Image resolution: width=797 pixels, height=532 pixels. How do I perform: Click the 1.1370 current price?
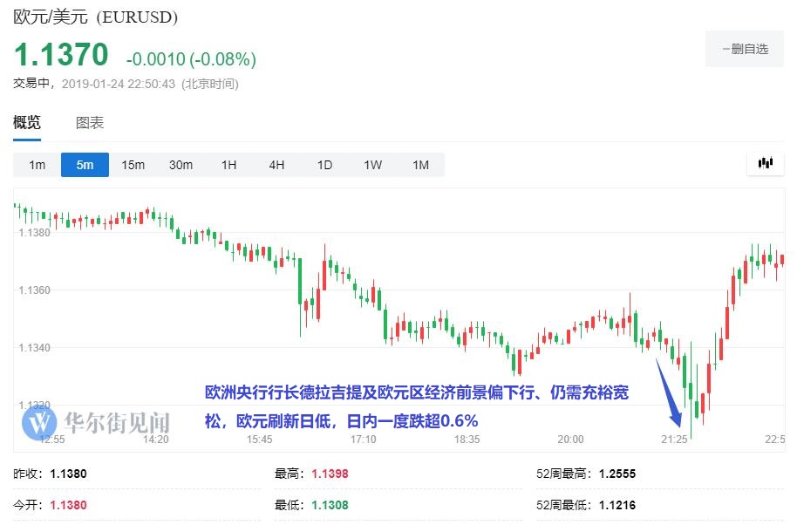point(61,56)
